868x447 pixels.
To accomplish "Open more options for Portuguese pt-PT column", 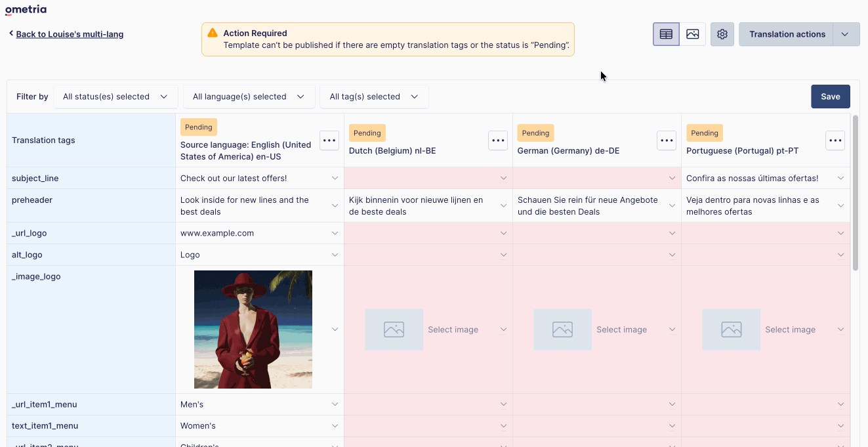I will click(835, 140).
